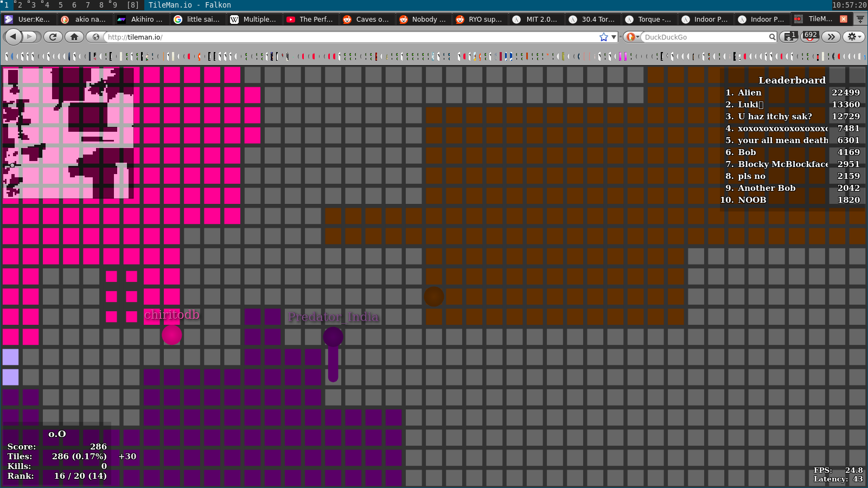Screen dimensions: 868x488
Task: Switch to the little sai... Google tab
Action: click(197, 19)
